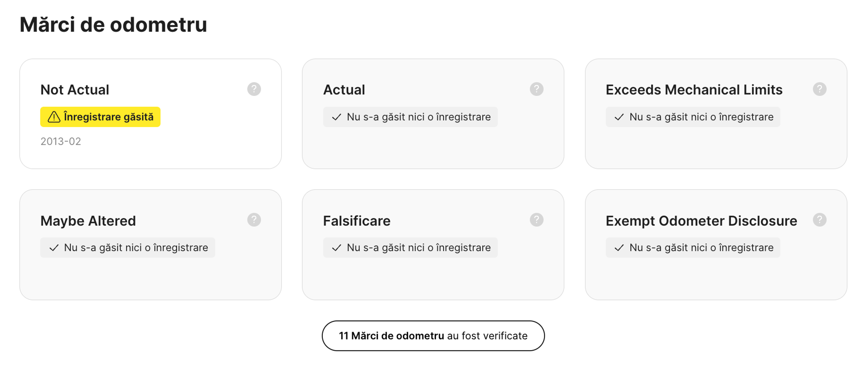The height and width of the screenshot is (366, 868).
Task: Click no-record status under Falsificare
Action: point(410,248)
